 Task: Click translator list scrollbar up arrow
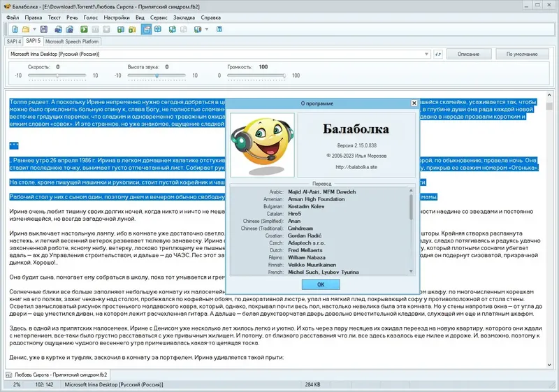pos(411,191)
